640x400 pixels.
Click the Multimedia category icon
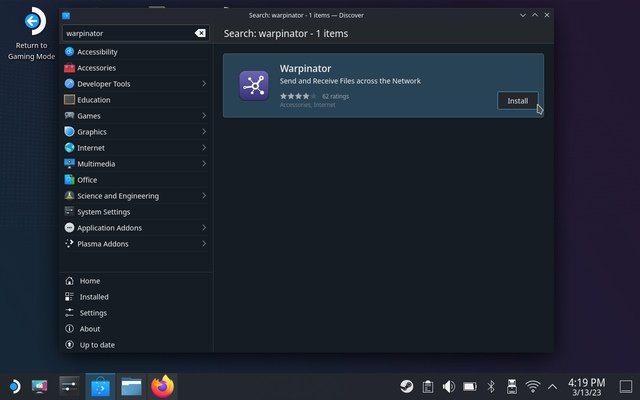(69, 164)
